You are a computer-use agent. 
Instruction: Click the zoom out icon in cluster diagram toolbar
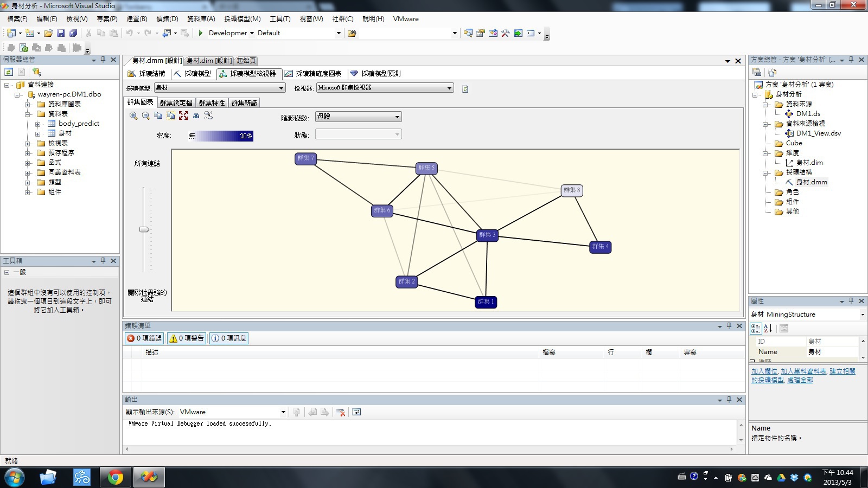(x=146, y=115)
